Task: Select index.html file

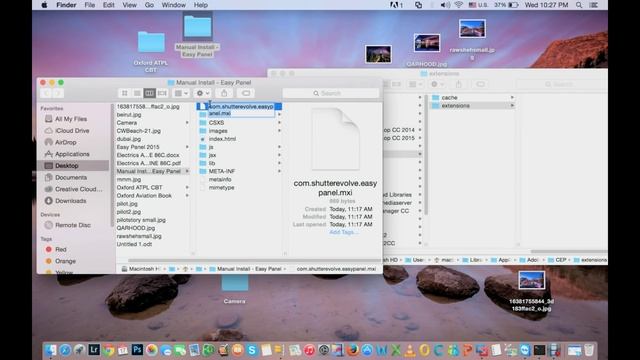Action: [222, 139]
